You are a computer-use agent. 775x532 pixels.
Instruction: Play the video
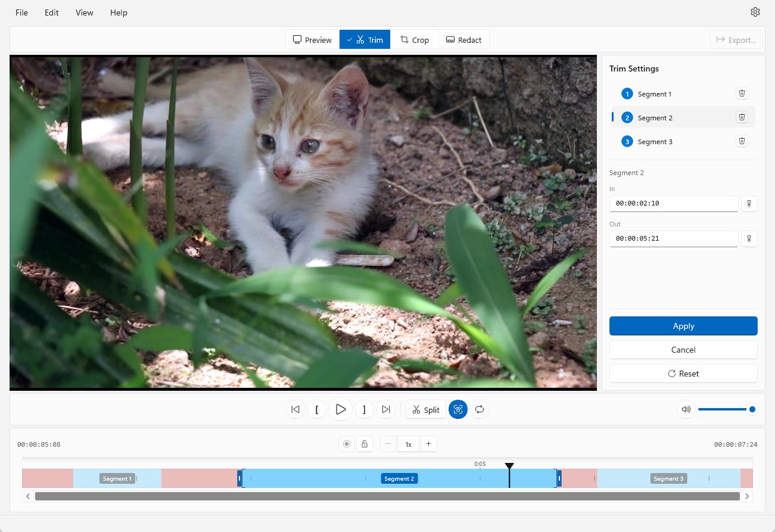pos(341,409)
